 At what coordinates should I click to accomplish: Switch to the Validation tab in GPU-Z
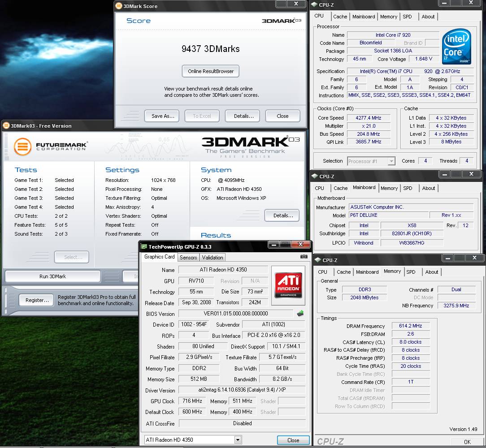point(213,258)
